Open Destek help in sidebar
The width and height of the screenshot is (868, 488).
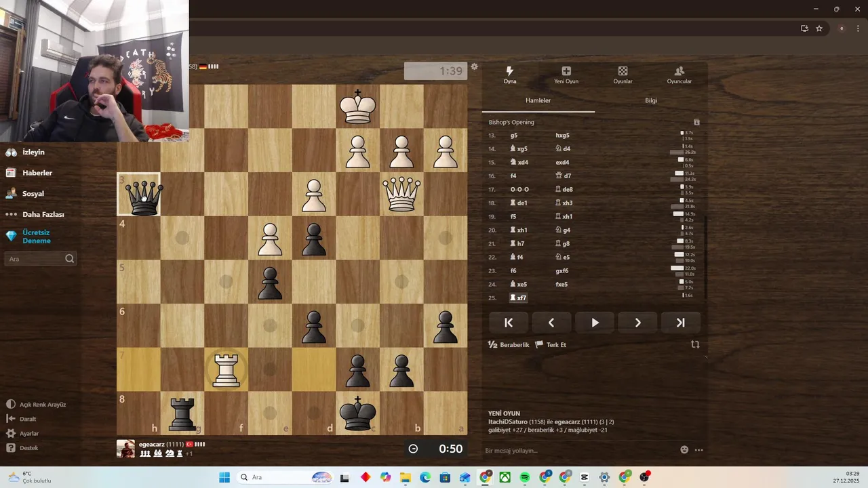click(22, 448)
